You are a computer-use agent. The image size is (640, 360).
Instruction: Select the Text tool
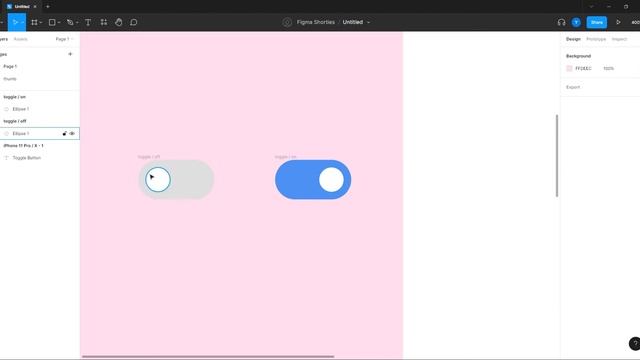88,22
